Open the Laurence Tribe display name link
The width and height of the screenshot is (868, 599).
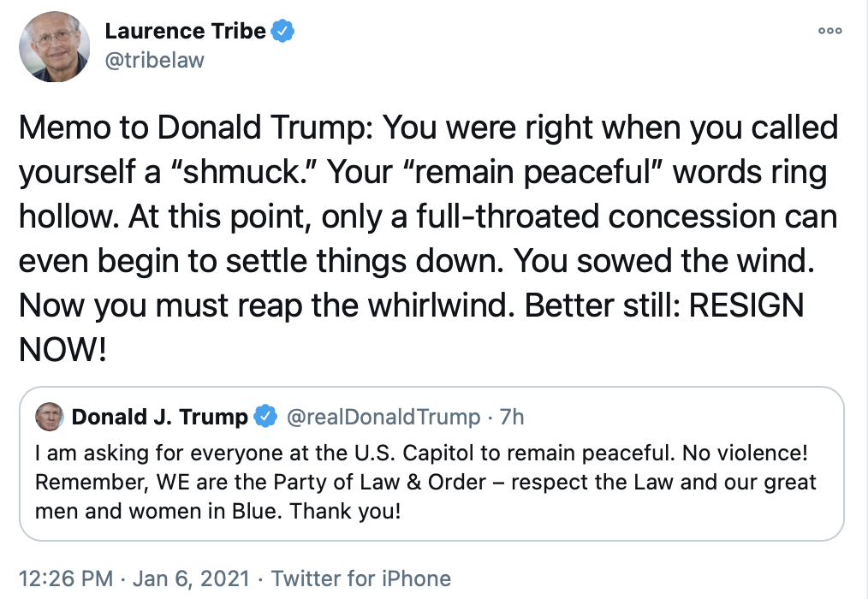pyautogui.click(x=185, y=33)
